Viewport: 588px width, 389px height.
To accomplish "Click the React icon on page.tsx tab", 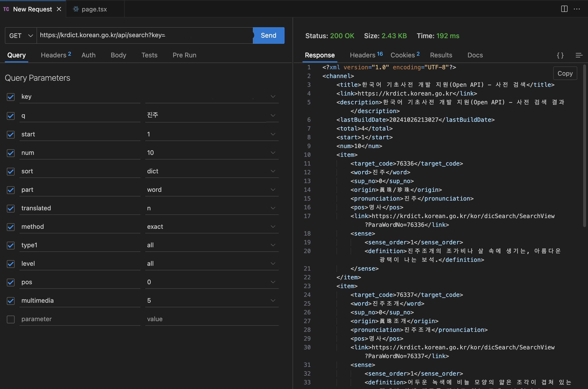I will pyautogui.click(x=76, y=9).
